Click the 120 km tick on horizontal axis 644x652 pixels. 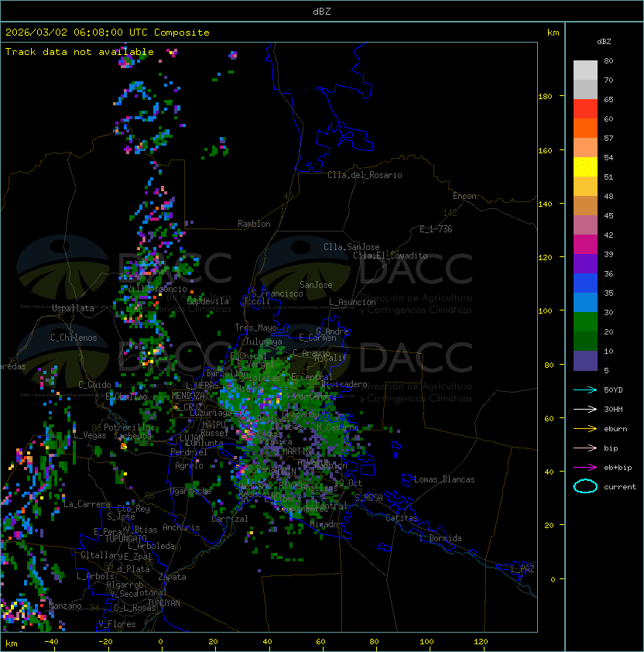click(481, 641)
